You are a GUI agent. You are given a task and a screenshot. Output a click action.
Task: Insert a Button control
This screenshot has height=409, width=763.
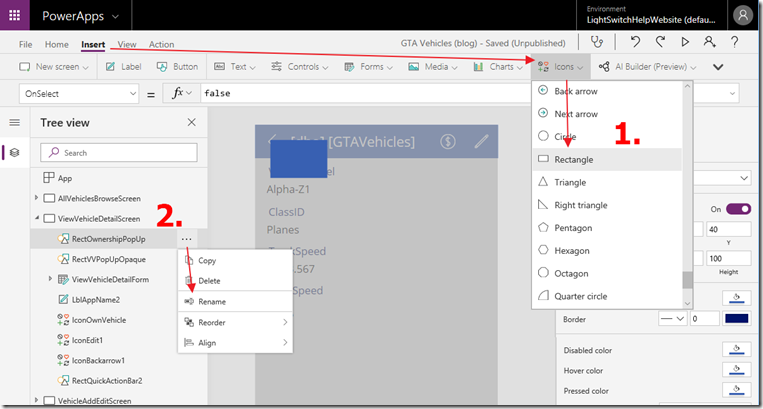[178, 67]
